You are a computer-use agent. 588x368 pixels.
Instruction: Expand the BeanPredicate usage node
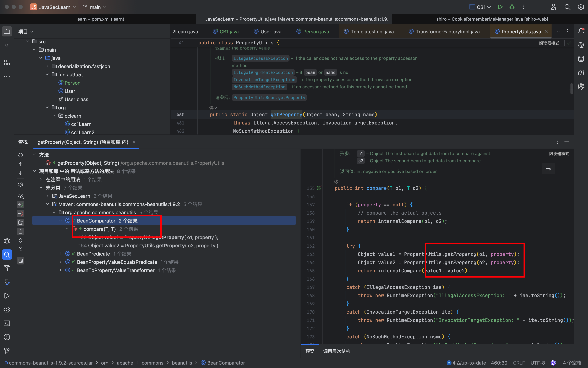coord(60,254)
